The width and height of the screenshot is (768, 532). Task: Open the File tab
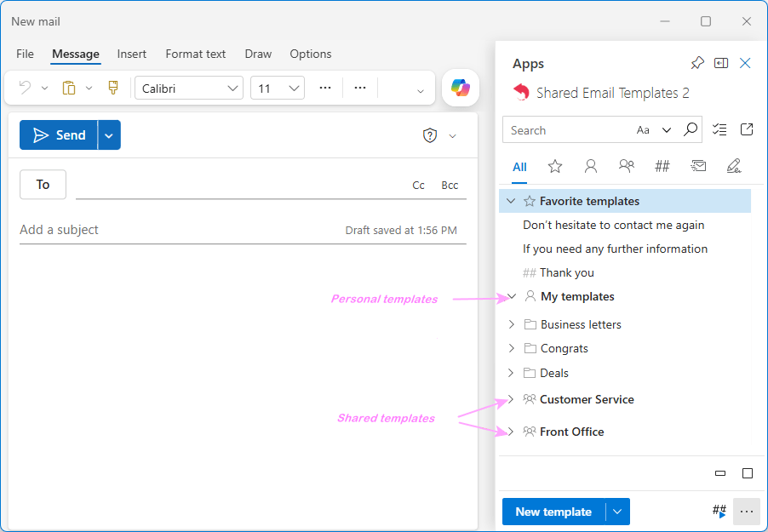tap(25, 54)
